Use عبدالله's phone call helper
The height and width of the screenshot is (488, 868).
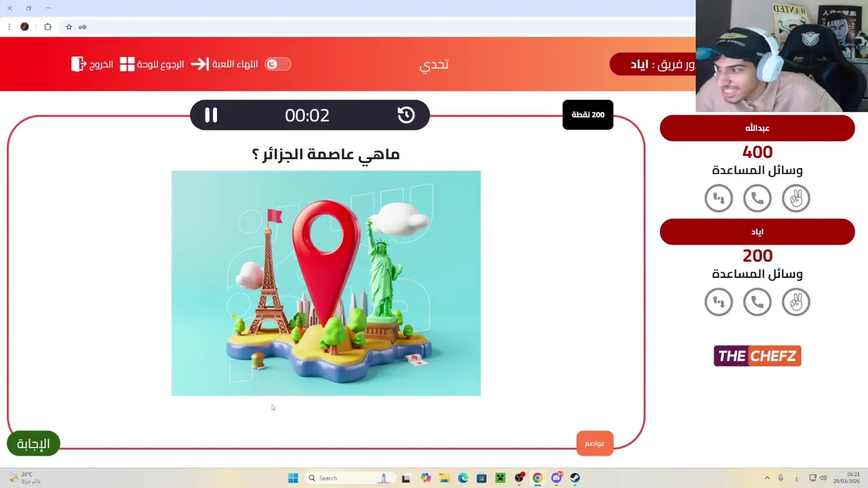tap(757, 199)
